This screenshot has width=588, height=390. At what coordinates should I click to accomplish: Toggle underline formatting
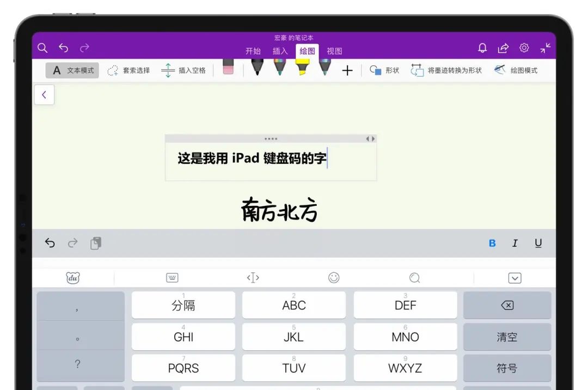538,243
